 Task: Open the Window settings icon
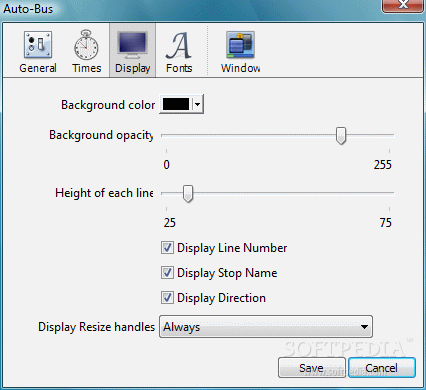click(x=240, y=44)
